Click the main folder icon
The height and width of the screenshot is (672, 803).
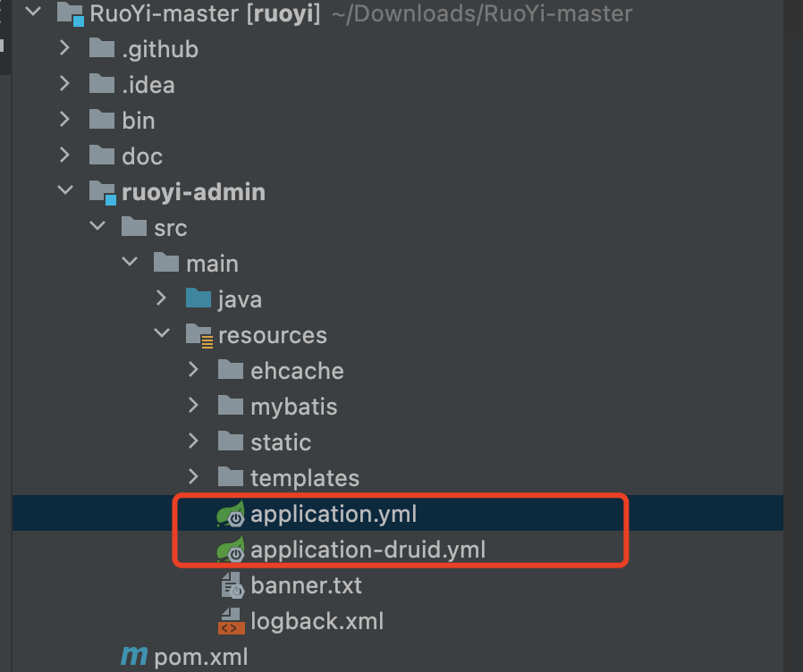tap(166, 262)
